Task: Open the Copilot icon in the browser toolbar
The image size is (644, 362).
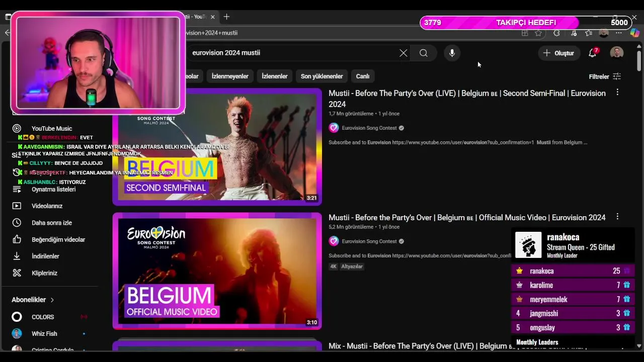Action: pos(634,33)
